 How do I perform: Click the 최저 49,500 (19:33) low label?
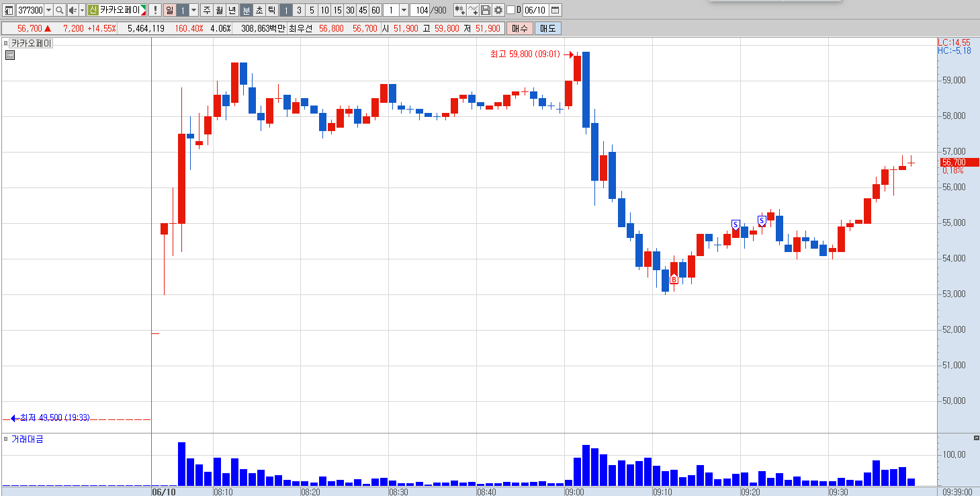54,417
